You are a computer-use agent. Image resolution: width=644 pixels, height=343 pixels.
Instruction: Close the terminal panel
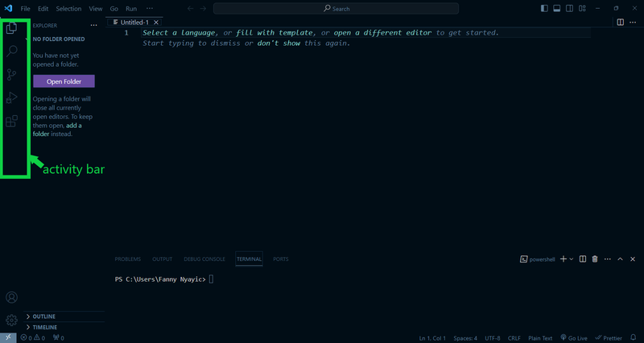tap(633, 259)
